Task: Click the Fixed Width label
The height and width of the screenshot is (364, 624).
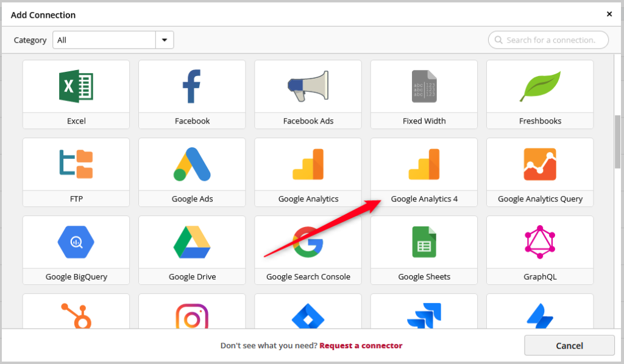Action: (424, 121)
